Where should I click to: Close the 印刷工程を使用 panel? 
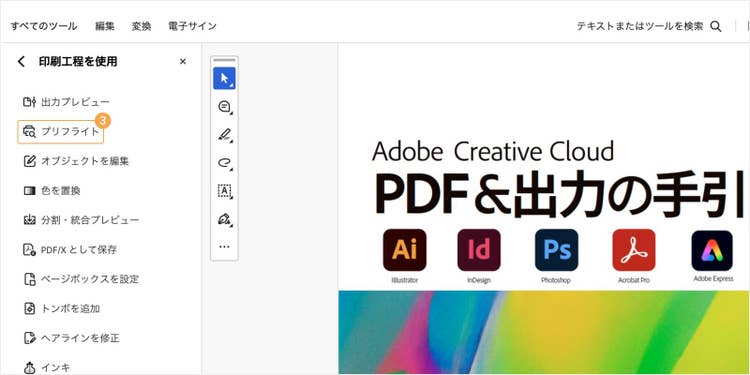[x=183, y=61]
